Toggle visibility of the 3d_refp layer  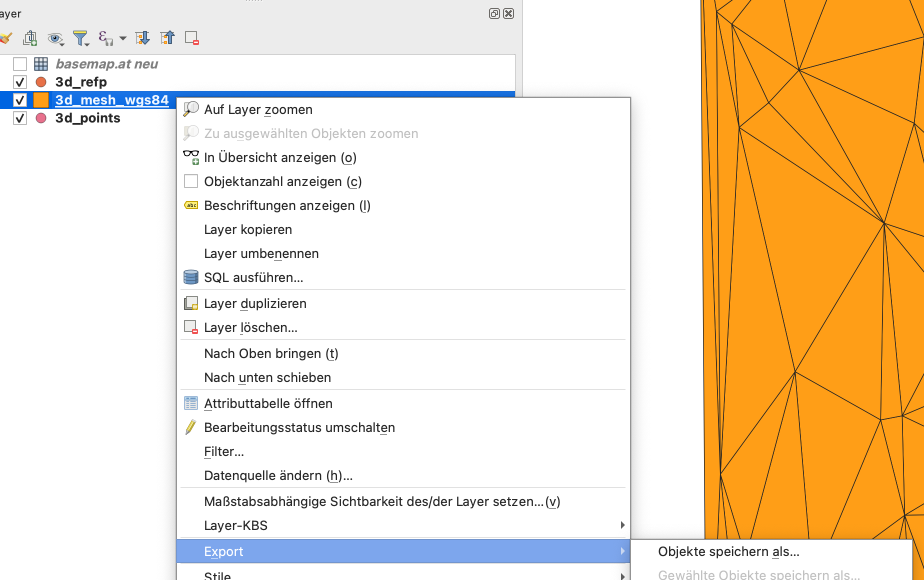20,82
